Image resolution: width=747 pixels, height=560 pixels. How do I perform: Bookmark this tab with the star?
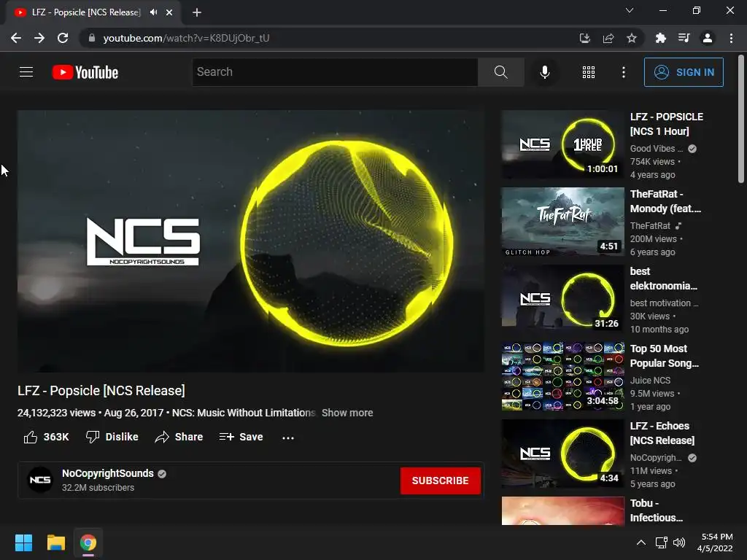[631, 38]
